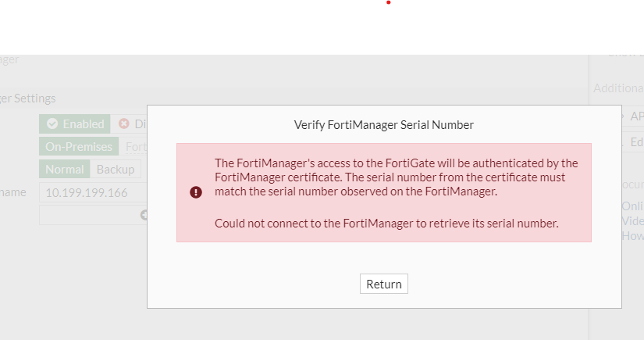Click the certificate authentication warning text

click(396, 177)
